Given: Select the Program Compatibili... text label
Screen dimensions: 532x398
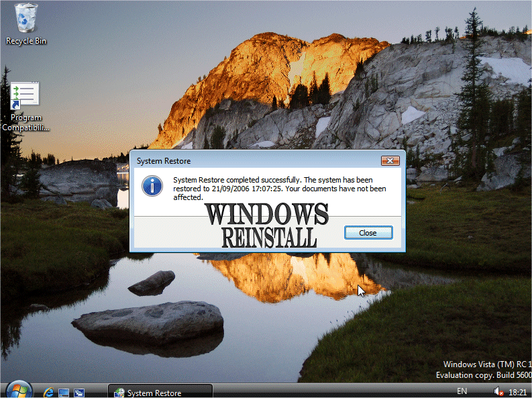Looking at the screenshot, I should pyautogui.click(x=26, y=123).
